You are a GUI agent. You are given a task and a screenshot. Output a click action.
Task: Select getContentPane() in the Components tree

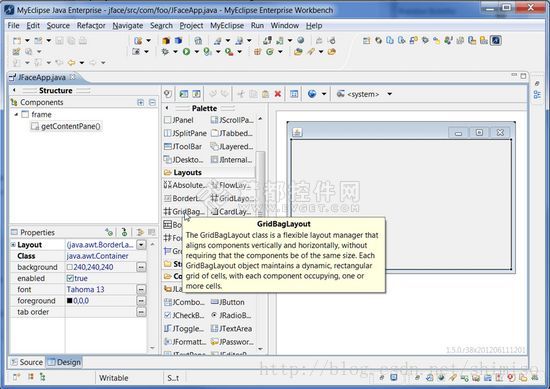click(66, 126)
